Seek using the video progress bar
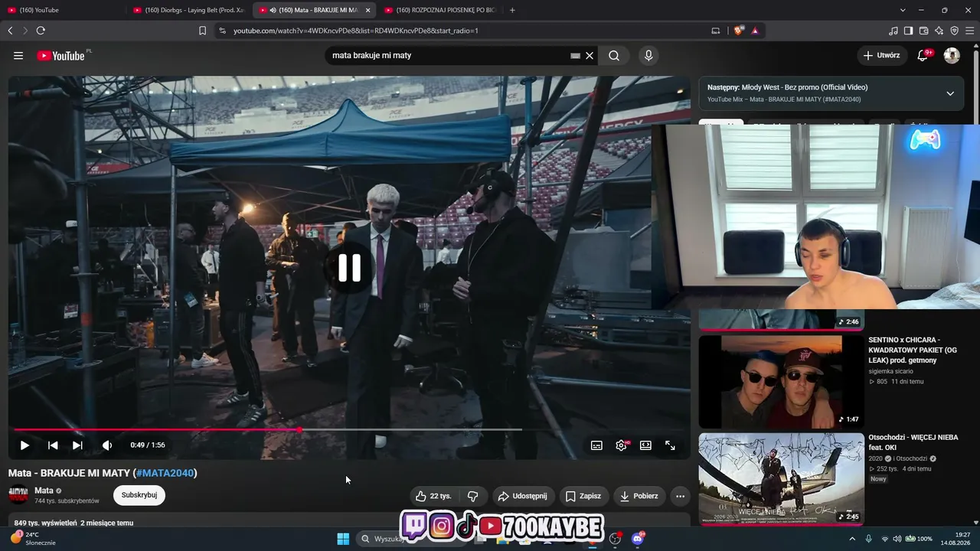The height and width of the screenshot is (551, 980). [349, 429]
